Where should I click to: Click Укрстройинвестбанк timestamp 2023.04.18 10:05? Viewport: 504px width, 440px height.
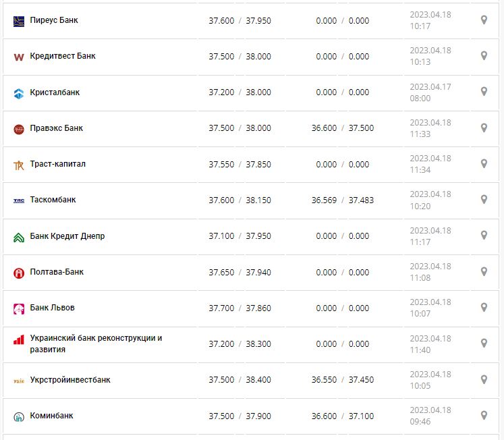point(430,380)
